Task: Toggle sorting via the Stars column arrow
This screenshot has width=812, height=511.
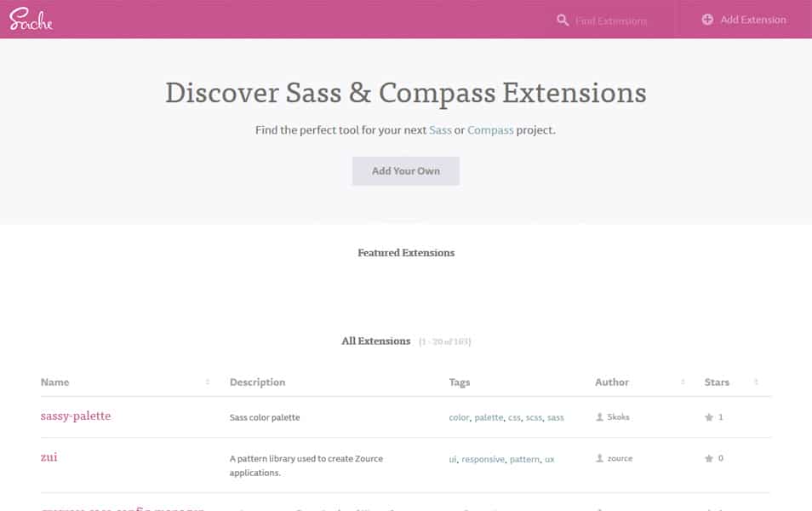Action: 756,382
